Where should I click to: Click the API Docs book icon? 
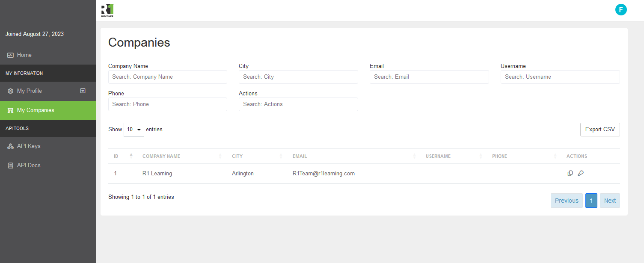(11, 165)
